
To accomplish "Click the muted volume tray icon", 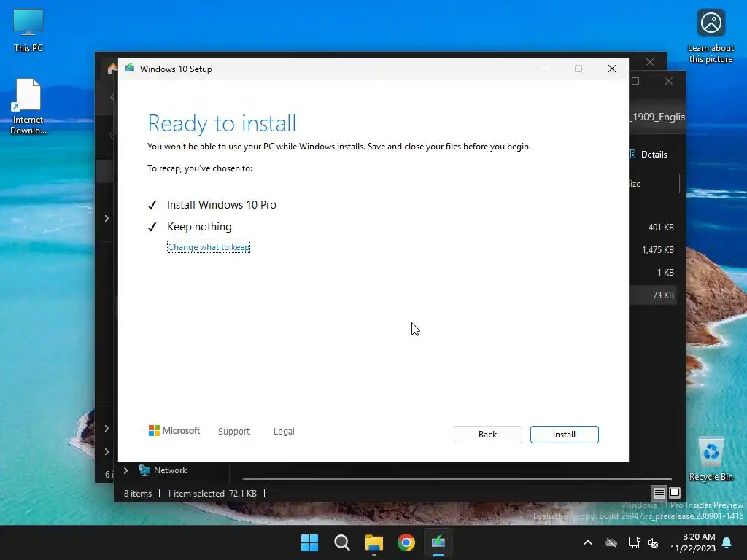I will [x=653, y=542].
